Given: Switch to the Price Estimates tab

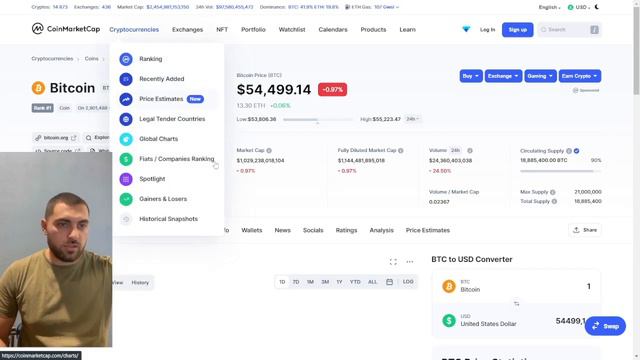Looking at the screenshot, I should click(x=428, y=231).
